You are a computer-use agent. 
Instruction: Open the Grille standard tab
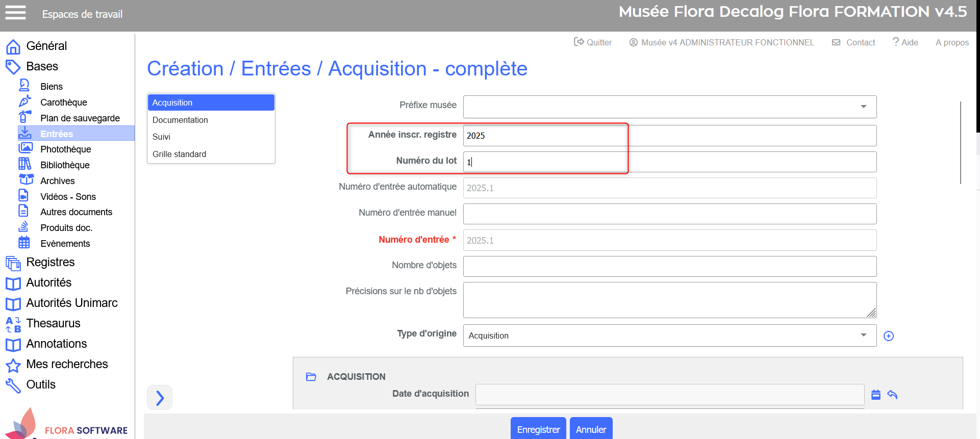[x=211, y=154]
